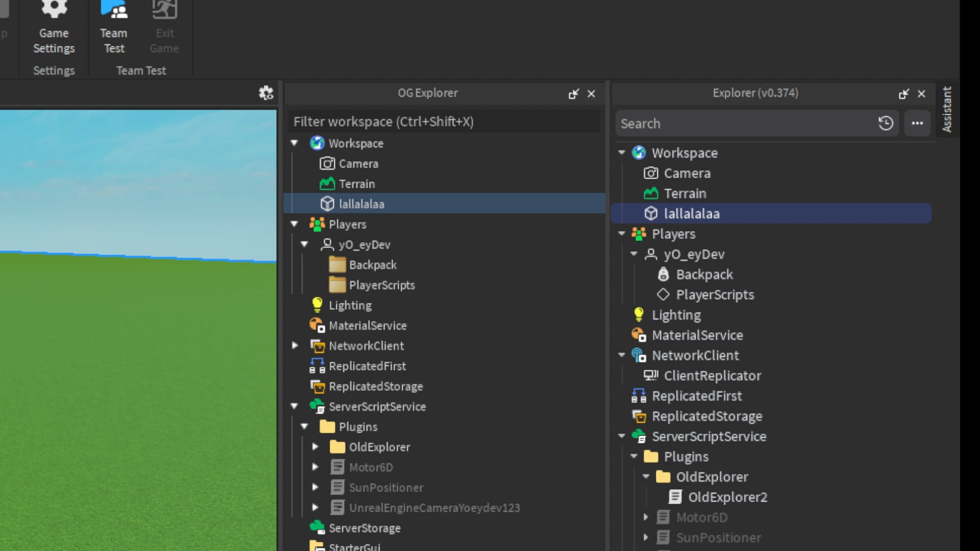Expand NetworkClient in OG Explorer
The image size is (980, 551).
(295, 345)
